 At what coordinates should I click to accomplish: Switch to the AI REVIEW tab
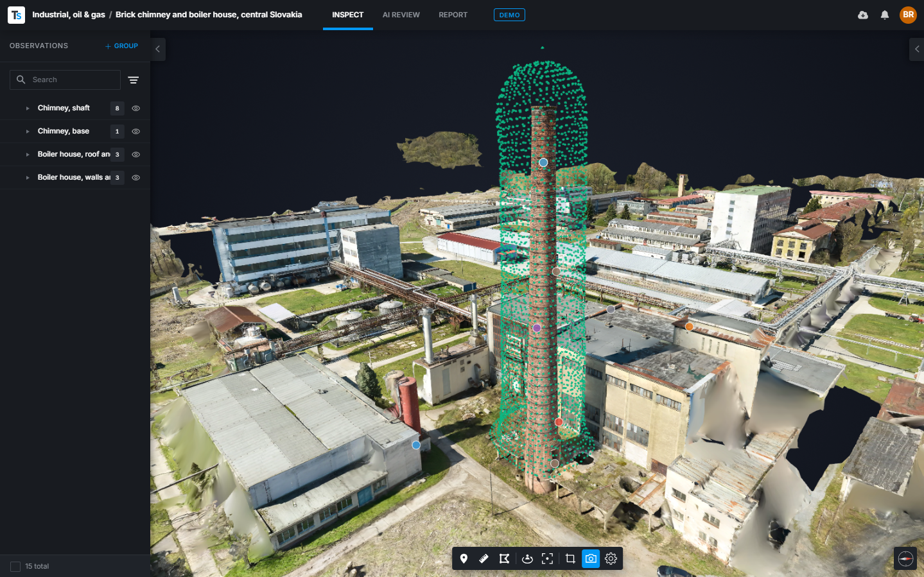(x=401, y=15)
